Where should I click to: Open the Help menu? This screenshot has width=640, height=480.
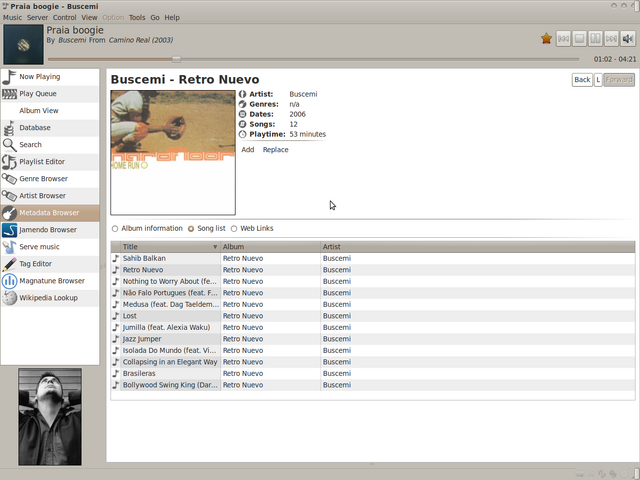tap(172, 18)
